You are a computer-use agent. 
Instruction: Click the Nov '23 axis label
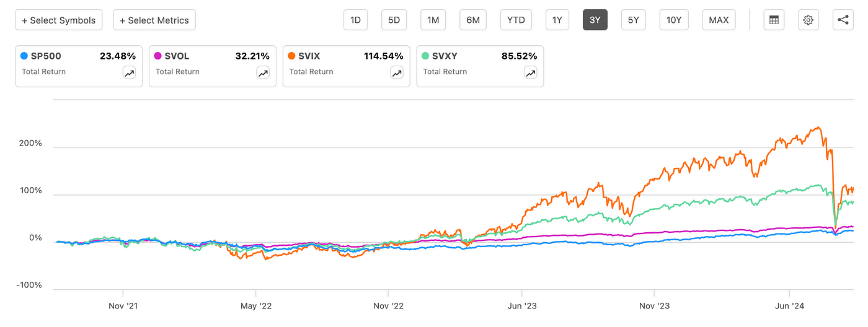tap(655, 306)
